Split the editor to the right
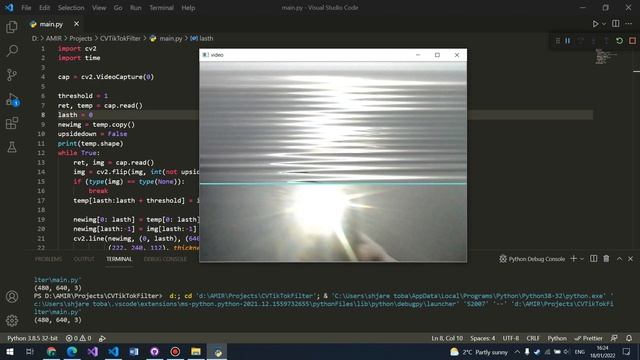Viewport: 640px width, 360px height. (616, 24)
